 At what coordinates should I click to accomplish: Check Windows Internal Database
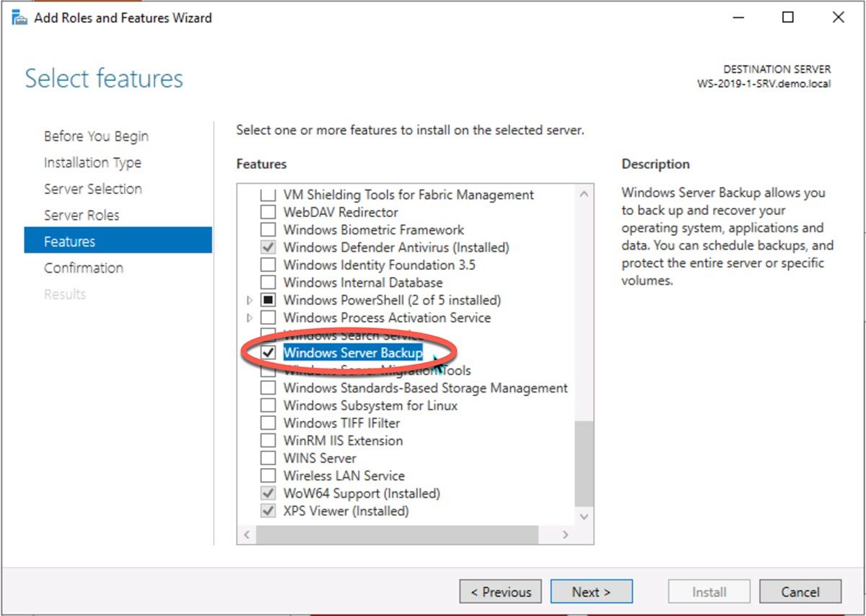pyautogui.click(x=268, y=282)
